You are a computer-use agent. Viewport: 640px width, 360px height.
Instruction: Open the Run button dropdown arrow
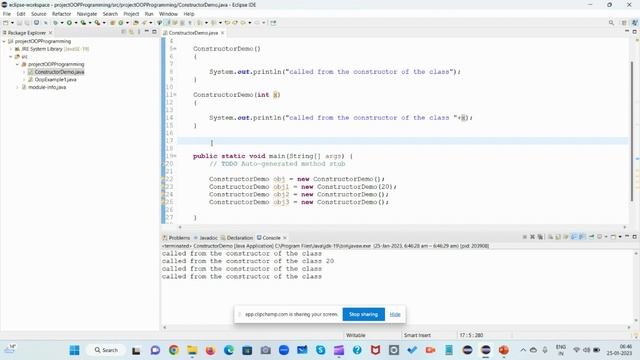(76, 23)
